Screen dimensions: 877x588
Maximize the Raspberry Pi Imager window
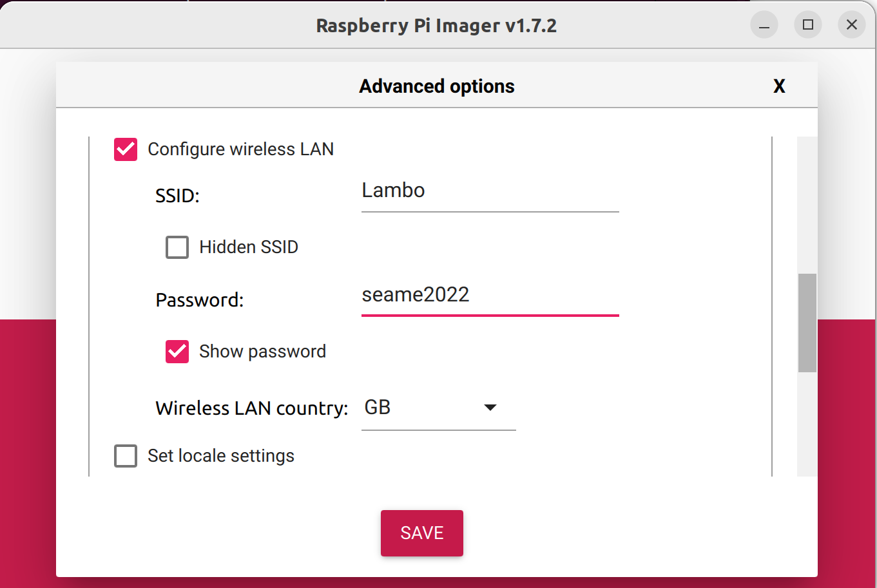click(x=808, y=26)
